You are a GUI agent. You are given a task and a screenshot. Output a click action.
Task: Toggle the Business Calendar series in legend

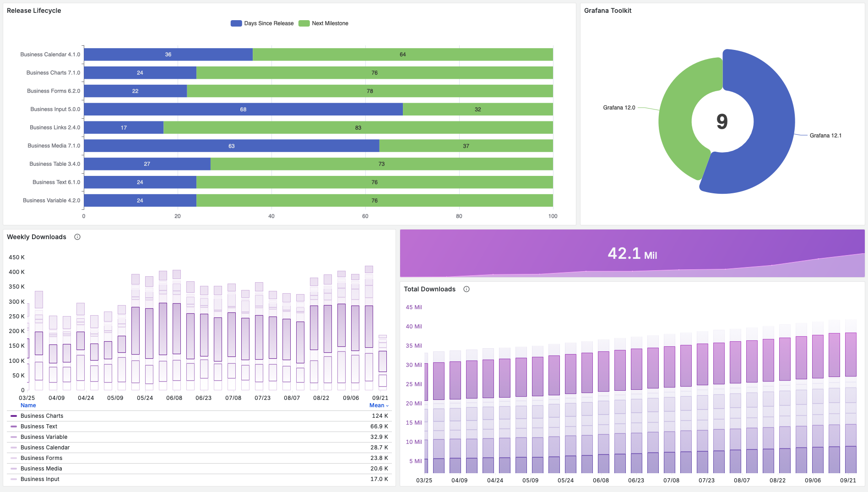point(45,448)
